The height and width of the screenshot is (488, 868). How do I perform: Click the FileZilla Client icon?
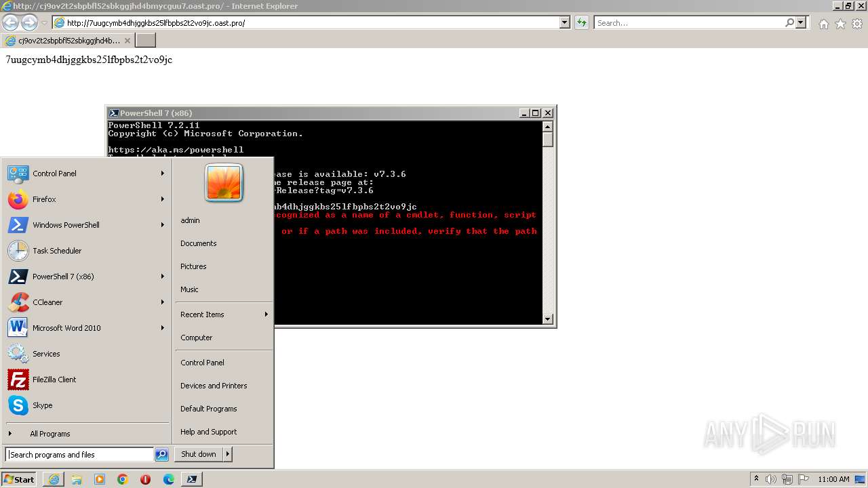coord(18,380)
